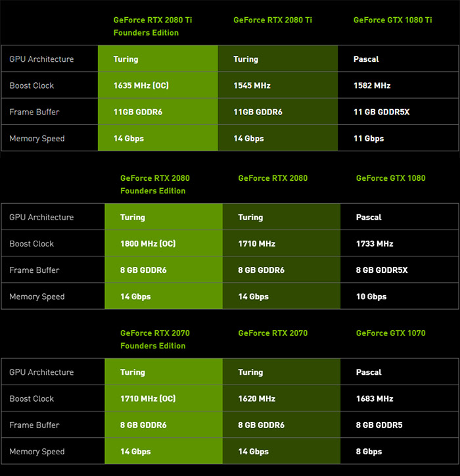Select 14 Gbps in the 2070 Founders Edition column
The image size is (460, 476).
tap(135, 452)
